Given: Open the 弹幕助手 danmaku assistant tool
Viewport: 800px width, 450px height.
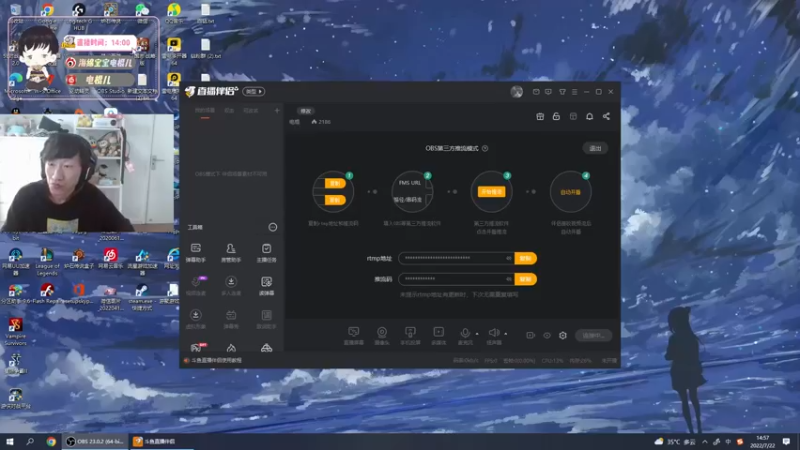Looking at the screenshot, I should pyautogui.click(x=196, y=253).
